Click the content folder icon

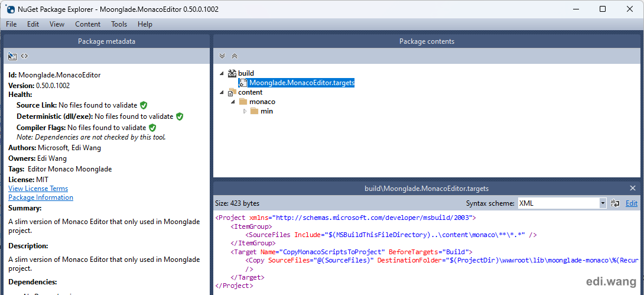pyautogui.click(x=232, y=92)
